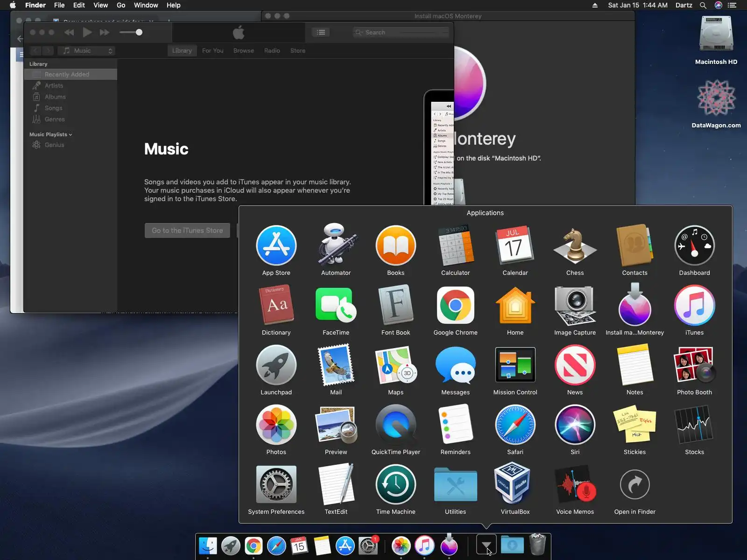The image size is (747, 560).
Task: Open Font Book in Applications stack
Action: coord(395,306)
